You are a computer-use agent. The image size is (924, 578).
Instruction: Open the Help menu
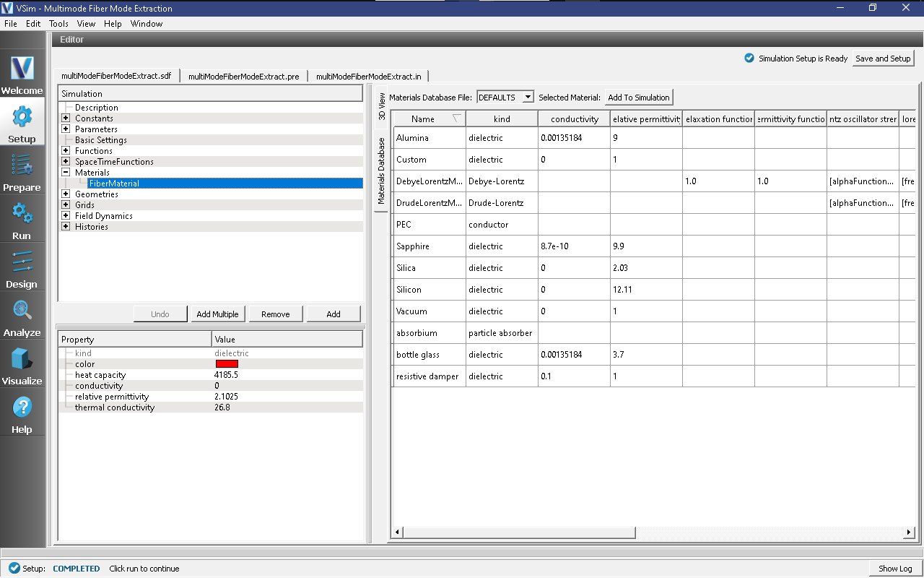tap(113, 24)
